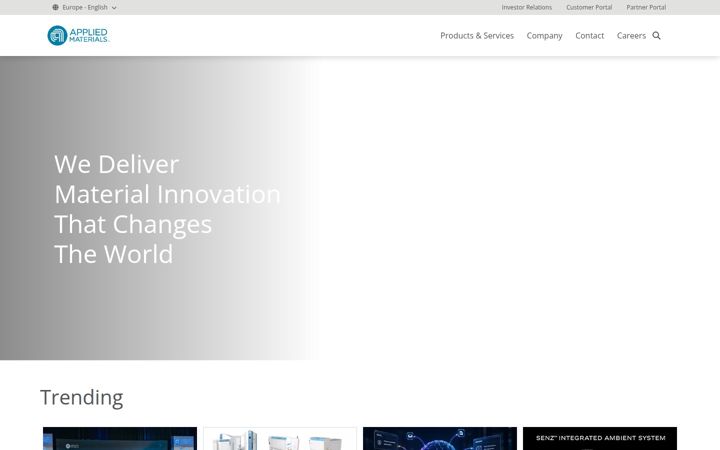Click the globe region icon

click(56, 7)
